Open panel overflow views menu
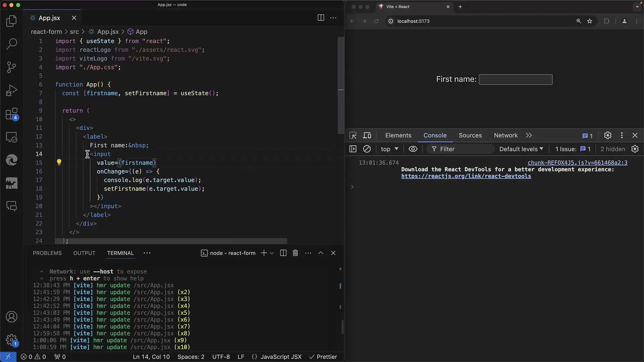644x362 pixels. 147,253
